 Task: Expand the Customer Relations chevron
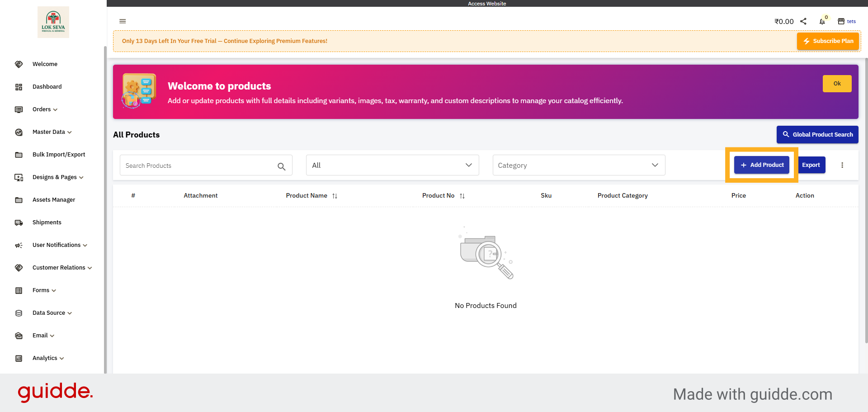pyautogui.click(x=90, y=268)
